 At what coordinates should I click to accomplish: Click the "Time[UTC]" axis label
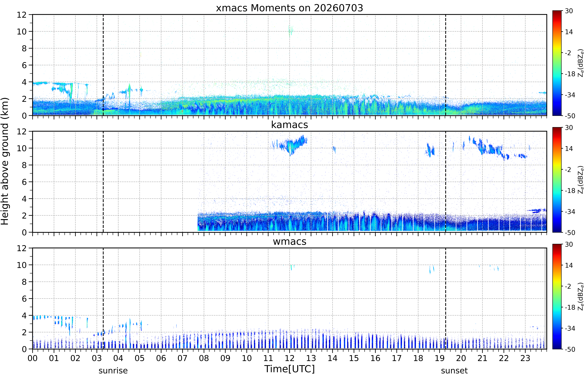[x=289, y=369]
